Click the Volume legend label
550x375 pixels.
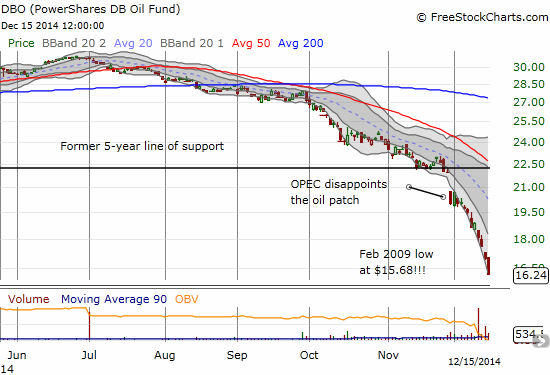click(29, 299)
